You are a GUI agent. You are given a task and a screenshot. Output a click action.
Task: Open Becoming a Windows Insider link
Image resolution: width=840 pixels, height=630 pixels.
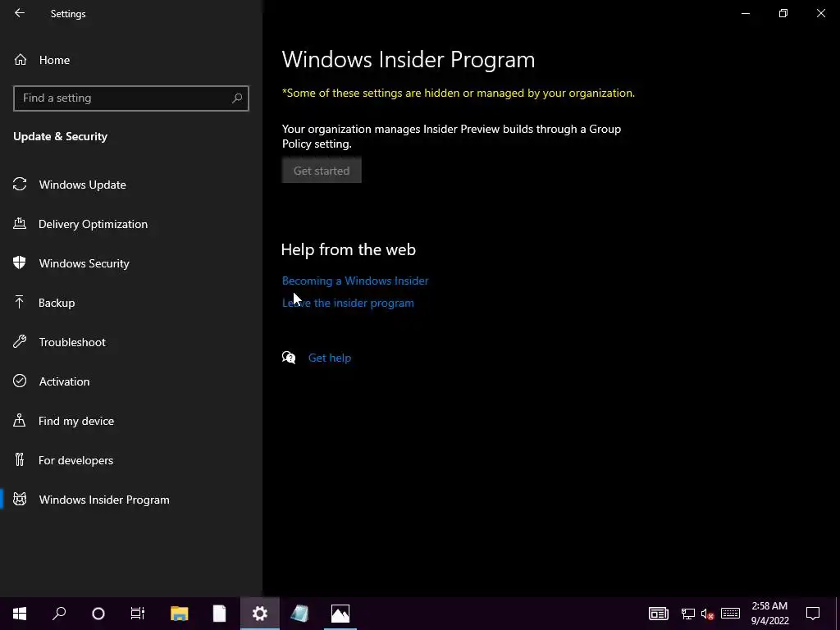(x=355, y=281)
